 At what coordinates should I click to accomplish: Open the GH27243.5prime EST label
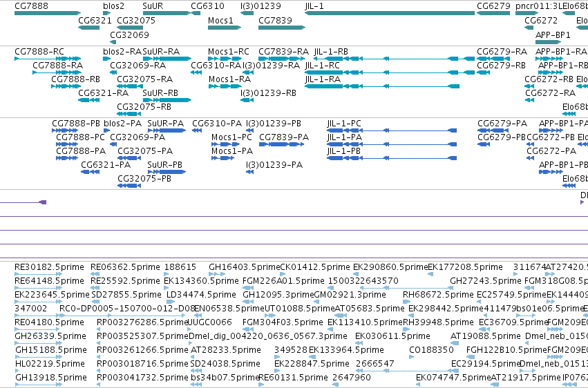pos(486,281)
